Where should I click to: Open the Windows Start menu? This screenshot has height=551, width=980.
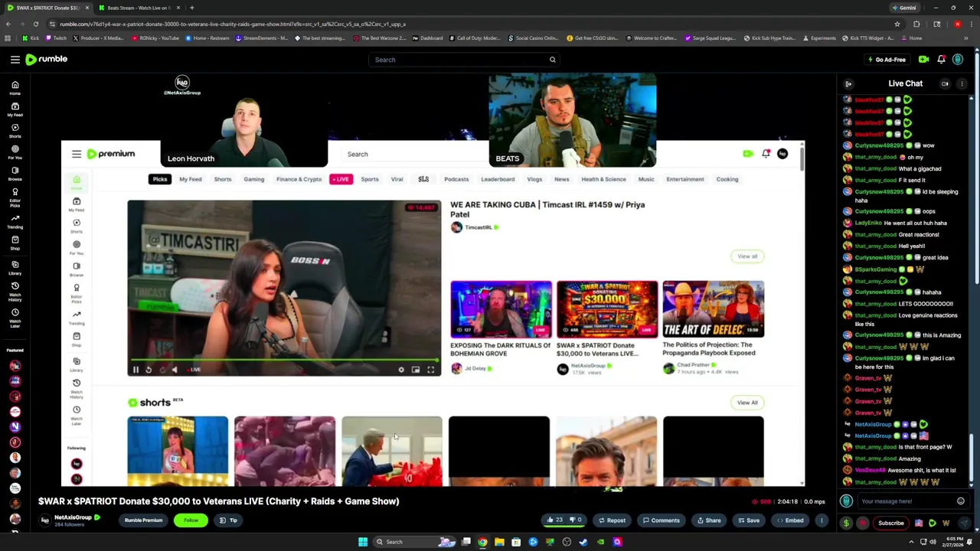363,542
